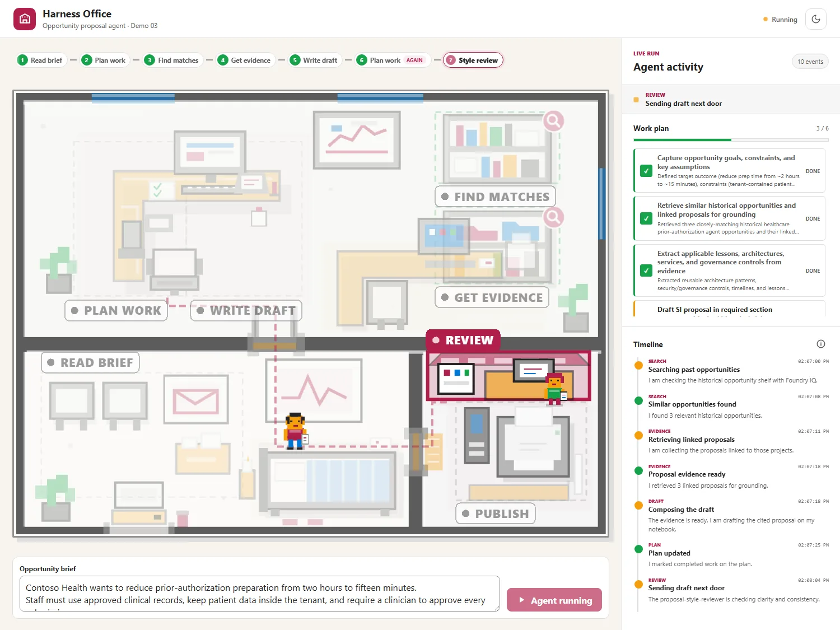Select the Composing the draft timeline entry
Image resolution: width=840 pixels, height=630 pixels.
coord(731,516)
